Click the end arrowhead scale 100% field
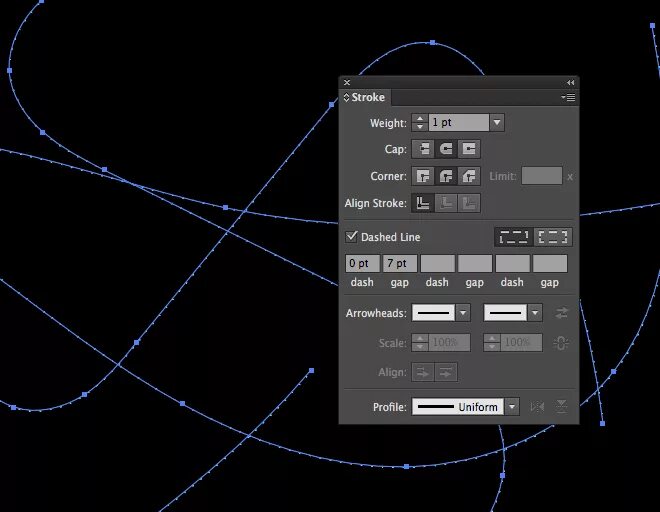 522,343
